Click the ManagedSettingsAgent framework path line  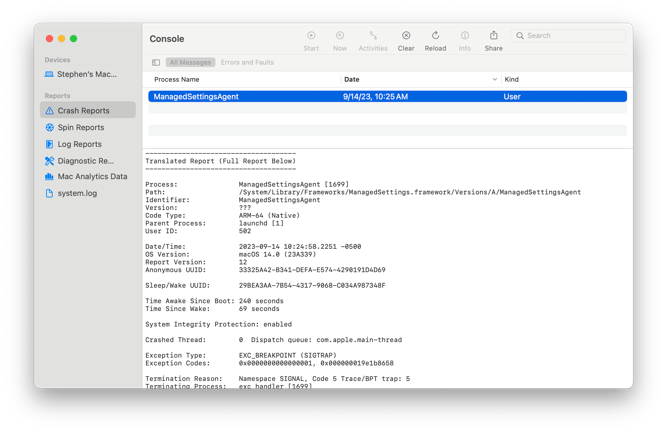pyautogui.click(x=409, y=192)
